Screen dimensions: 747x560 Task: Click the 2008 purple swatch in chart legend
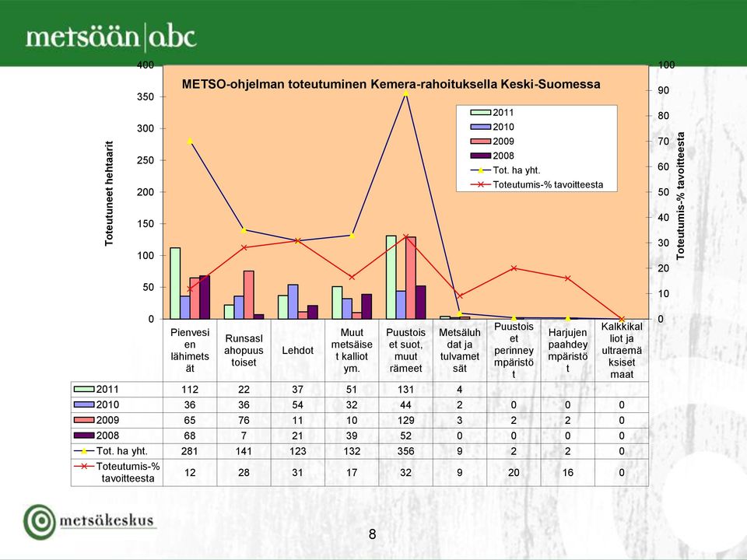click(x=480, y=156)
